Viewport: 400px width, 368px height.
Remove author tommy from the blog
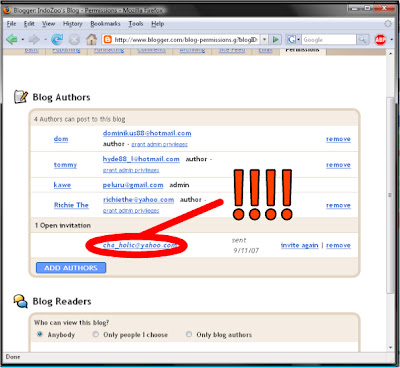coord(338,165)
